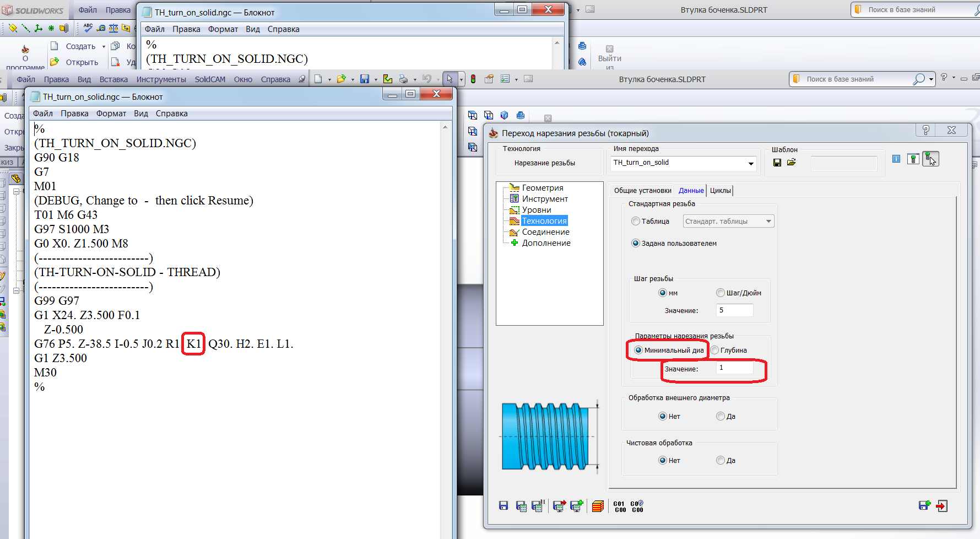This screenshot has height=539, width=980.
Task: Select Да under Обработка внешнего диаметра
Action: click(x=721, y=416)
